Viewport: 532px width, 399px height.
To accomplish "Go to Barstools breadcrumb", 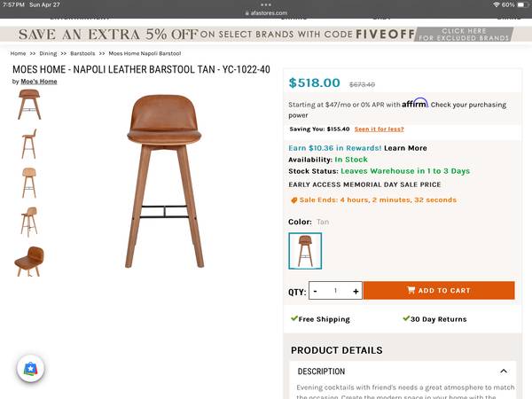I will click(82, 53).
